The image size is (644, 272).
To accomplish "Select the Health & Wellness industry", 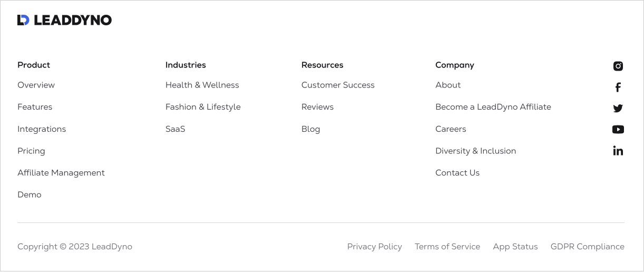I will click(x=202, y=85).
